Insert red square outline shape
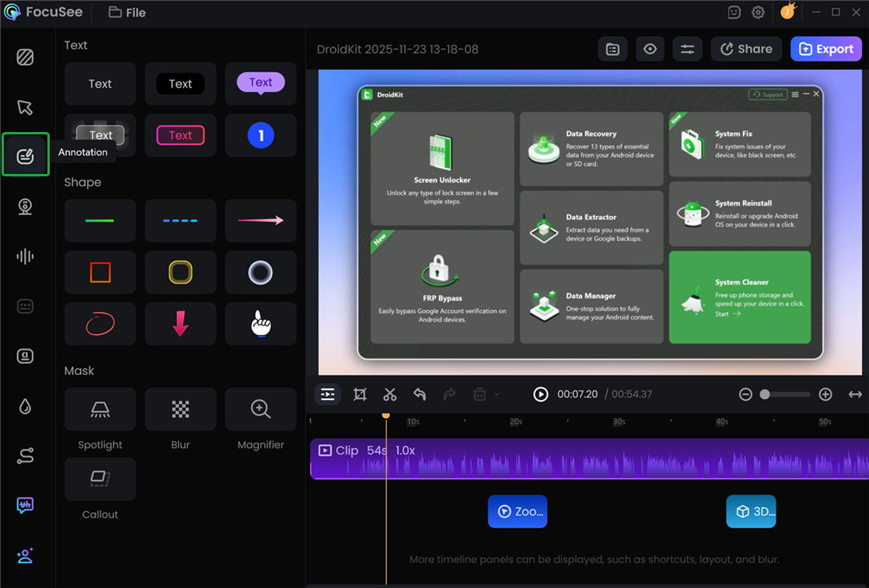The width and height of the screenshot is (869, 588). (100, 272)
